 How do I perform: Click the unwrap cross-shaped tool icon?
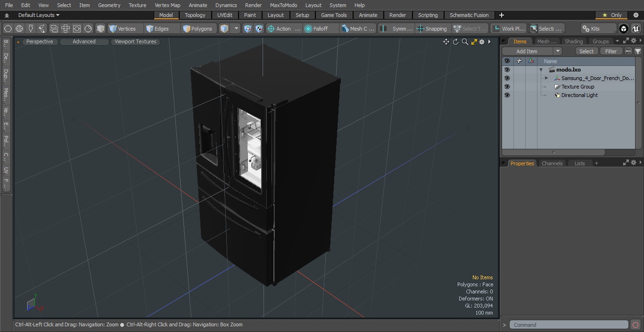[65, 29]
